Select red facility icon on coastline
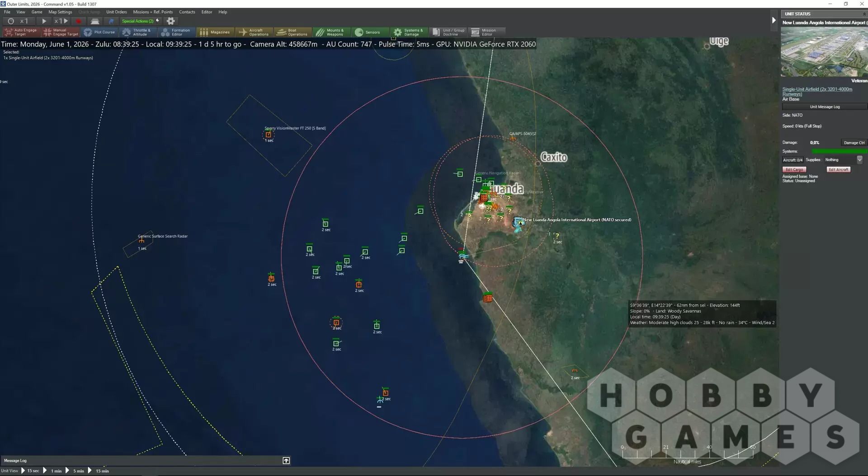868x476 pixels. pos(488,298)
